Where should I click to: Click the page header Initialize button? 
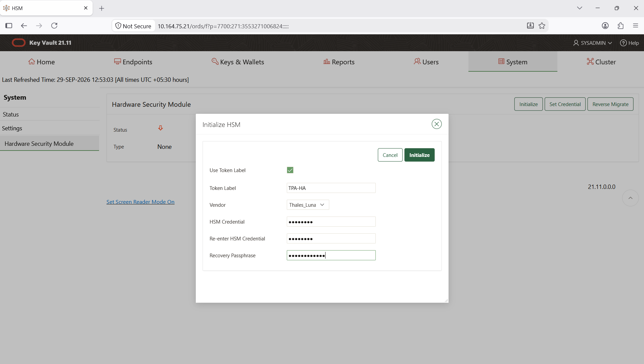point(528,104)
